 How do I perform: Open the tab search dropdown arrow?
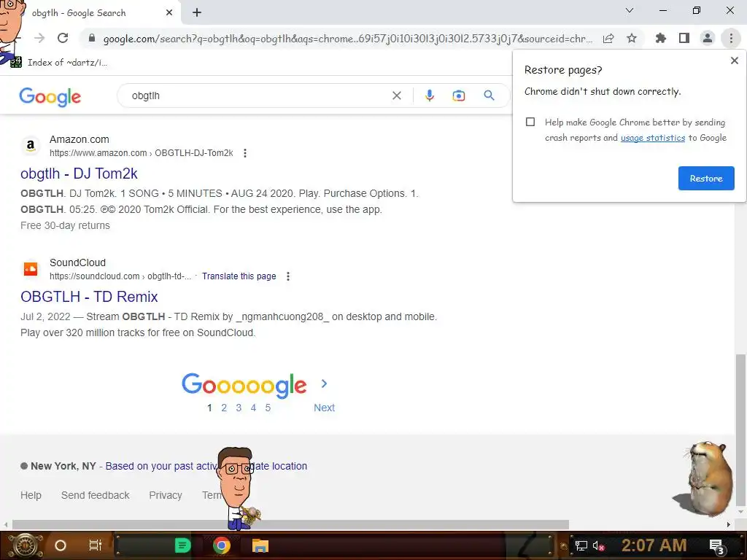[x=630, y=10]
